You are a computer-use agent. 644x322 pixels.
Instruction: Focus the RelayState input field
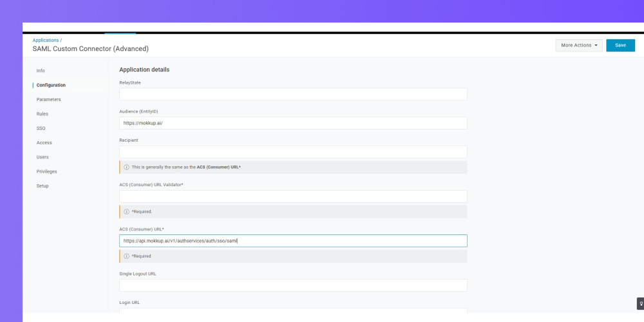click(293, 94)
